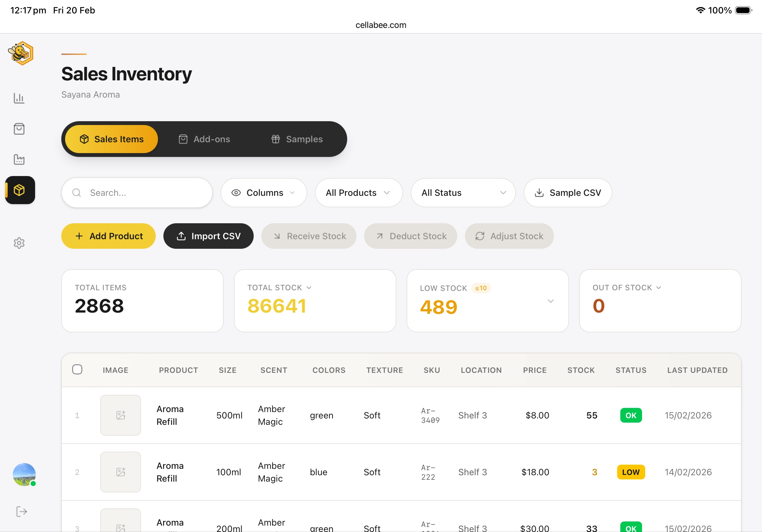Click image placeholder for Aroma Refill 500ml

point(121,415)
